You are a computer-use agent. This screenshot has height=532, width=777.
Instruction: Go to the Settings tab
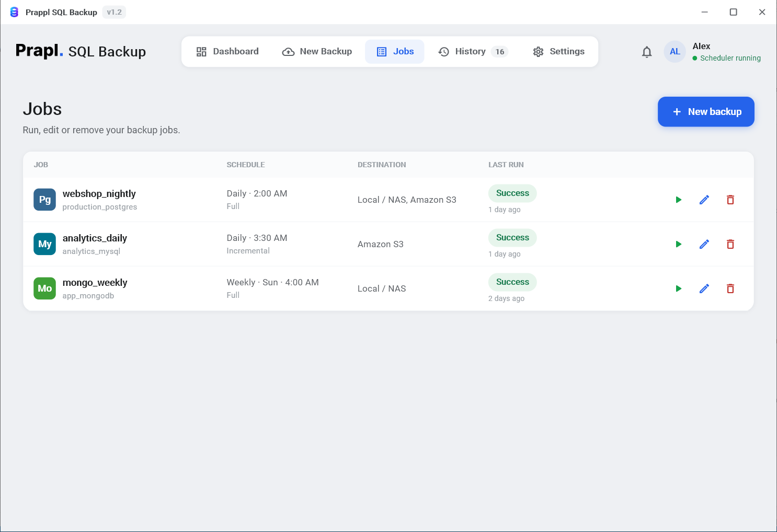pyautogui.click(x=558, y=51)
